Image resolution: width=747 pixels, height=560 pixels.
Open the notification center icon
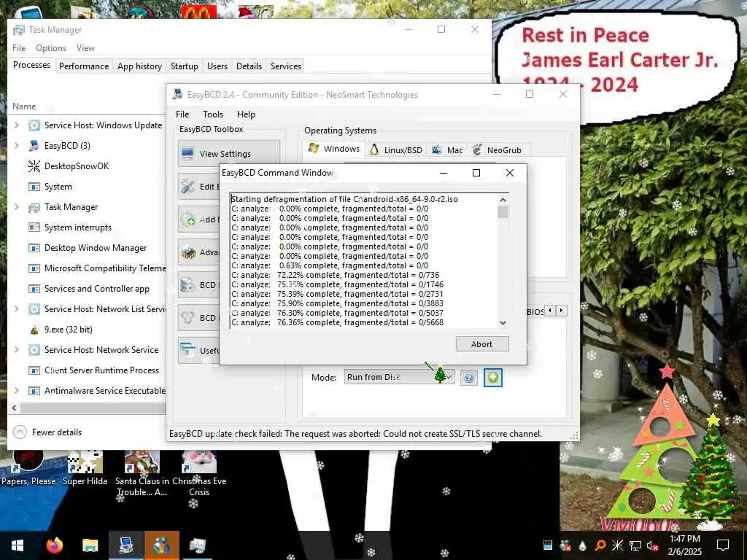point(723,545)
